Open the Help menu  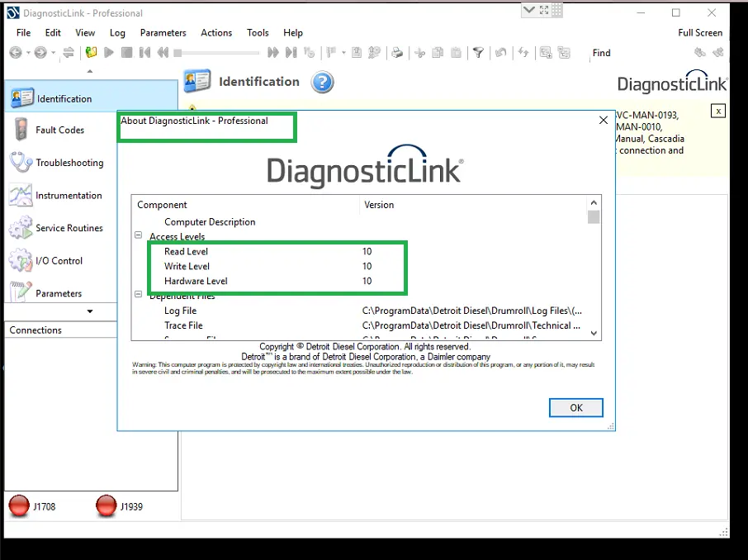pyautogui.click(x=293, y=32)
